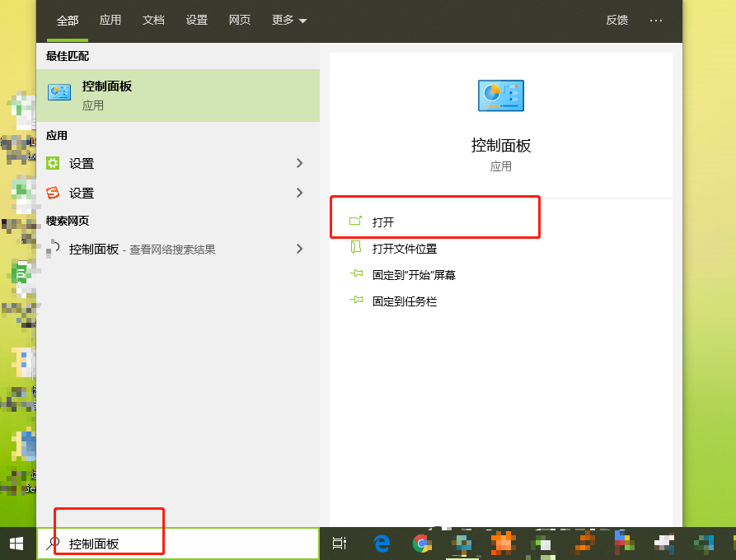Switch to the 网页 filter tab

240,21
